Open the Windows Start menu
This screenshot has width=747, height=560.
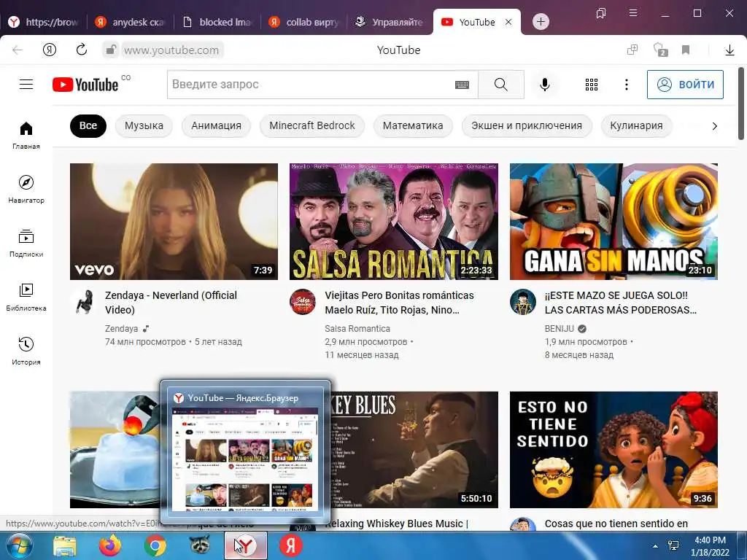19,545
